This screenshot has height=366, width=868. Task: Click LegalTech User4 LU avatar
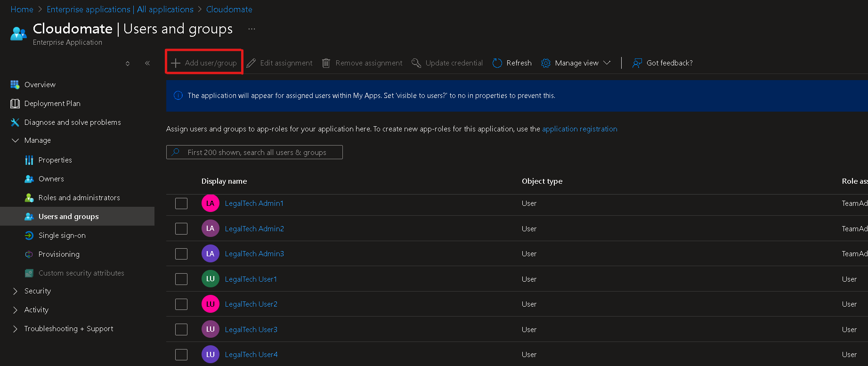pos(211,354)
